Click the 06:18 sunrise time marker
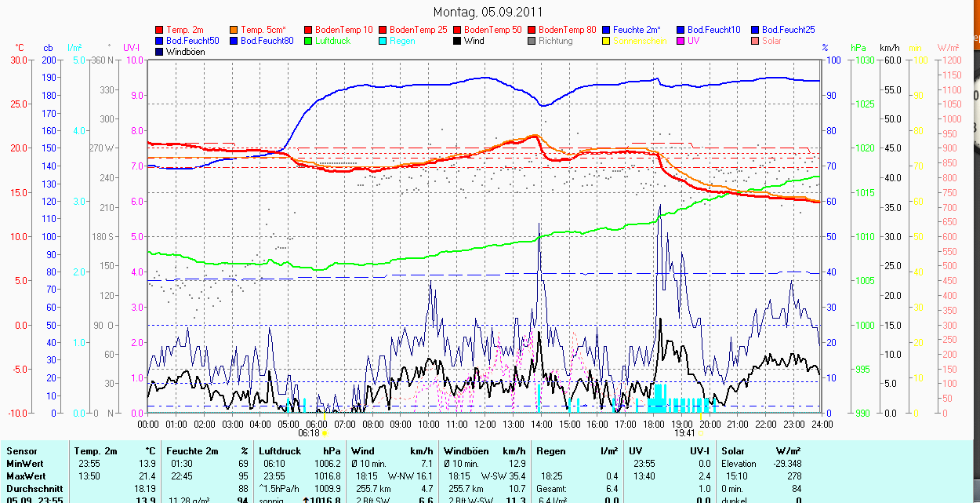 pyautogui.click(x=309, y=432)
